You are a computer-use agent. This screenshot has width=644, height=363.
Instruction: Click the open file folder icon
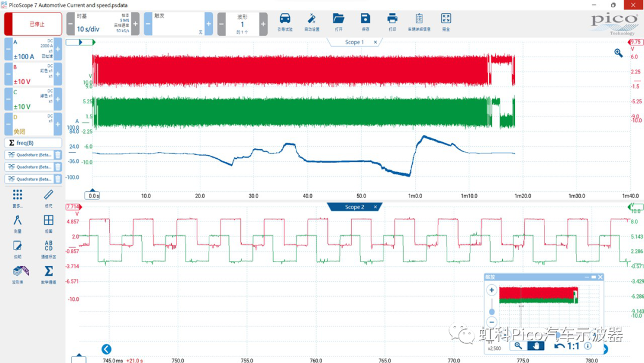(x=339, y=22)
